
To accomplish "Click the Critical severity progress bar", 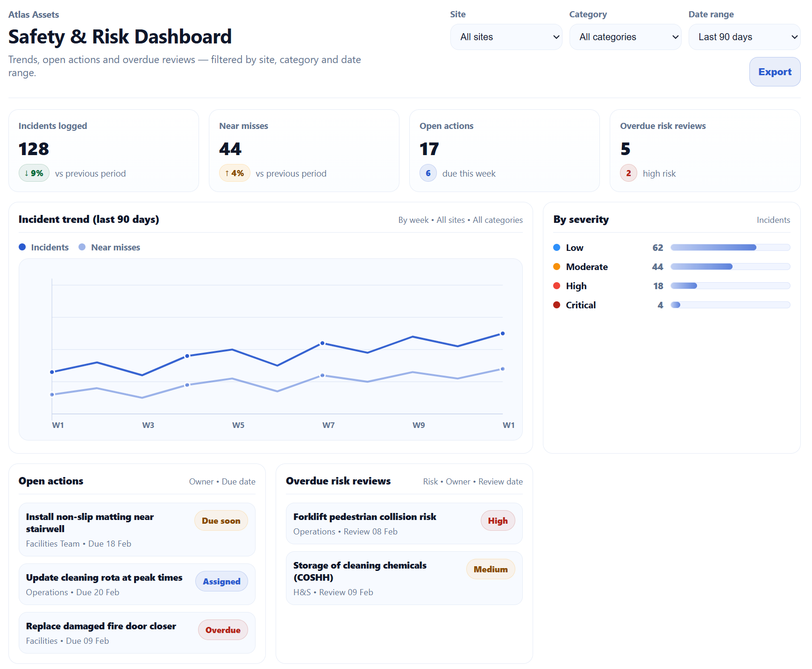I will [730, 305].
